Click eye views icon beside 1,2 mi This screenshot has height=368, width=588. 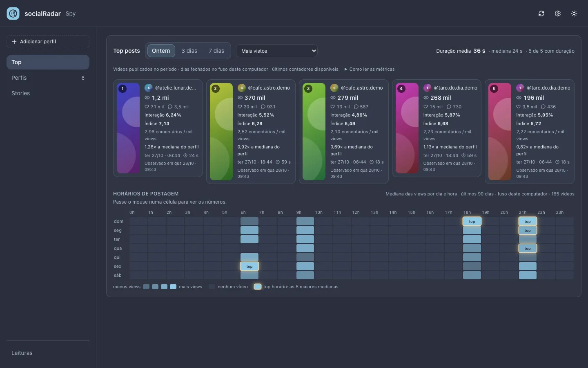click(147, 98)
